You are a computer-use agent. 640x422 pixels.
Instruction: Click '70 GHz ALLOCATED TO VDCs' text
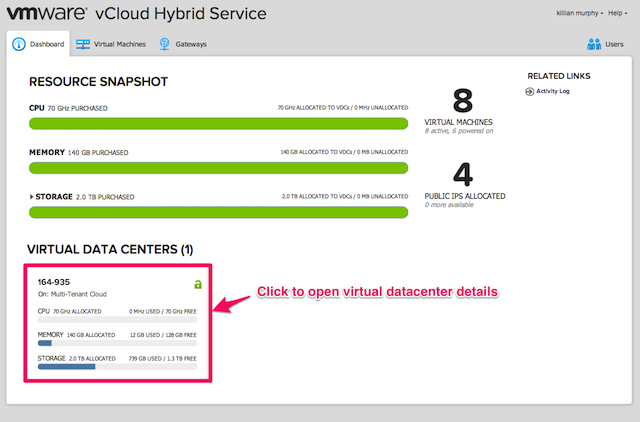coord(313,108)
